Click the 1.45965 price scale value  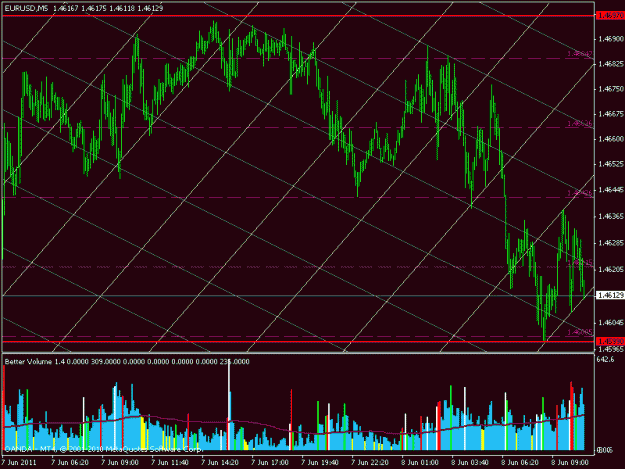coord(611,349)
